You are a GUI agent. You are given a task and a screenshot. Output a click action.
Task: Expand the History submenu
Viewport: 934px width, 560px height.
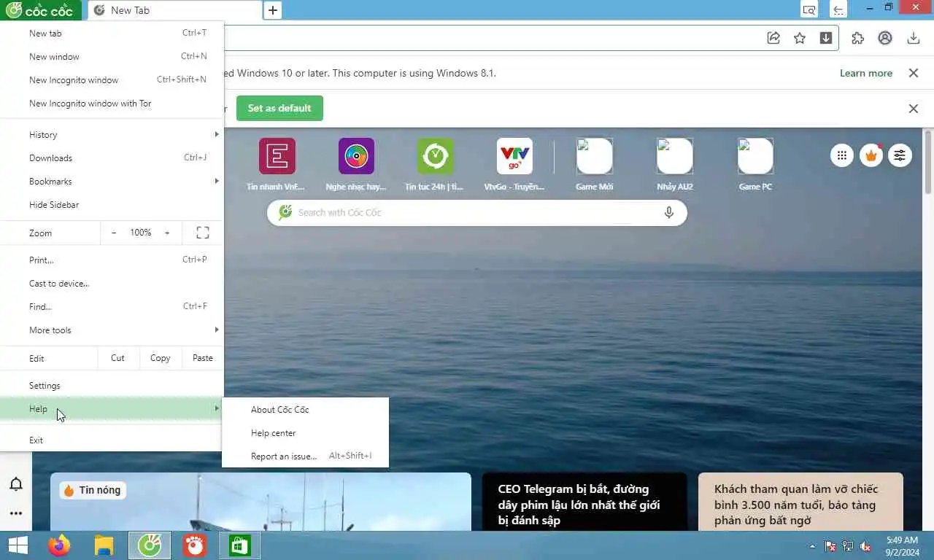pyautogui.click(x=112, y=134)
